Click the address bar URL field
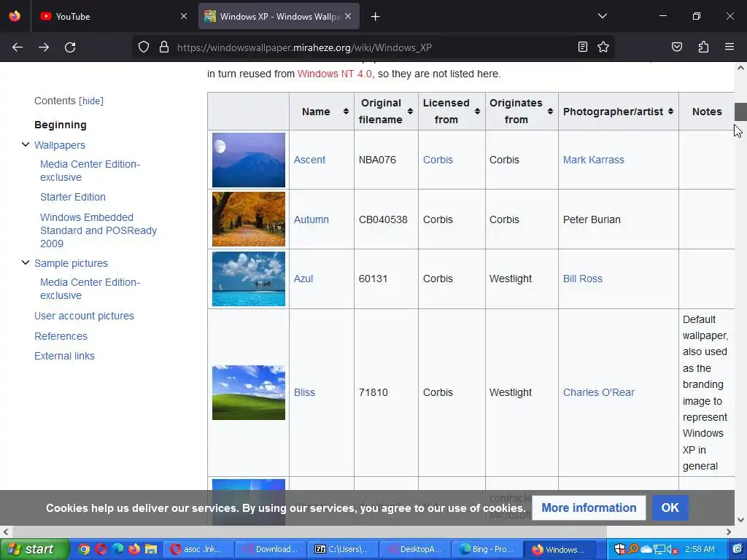Image resolution: width=747 pixels, height=560 pixels. coord(371,47)
